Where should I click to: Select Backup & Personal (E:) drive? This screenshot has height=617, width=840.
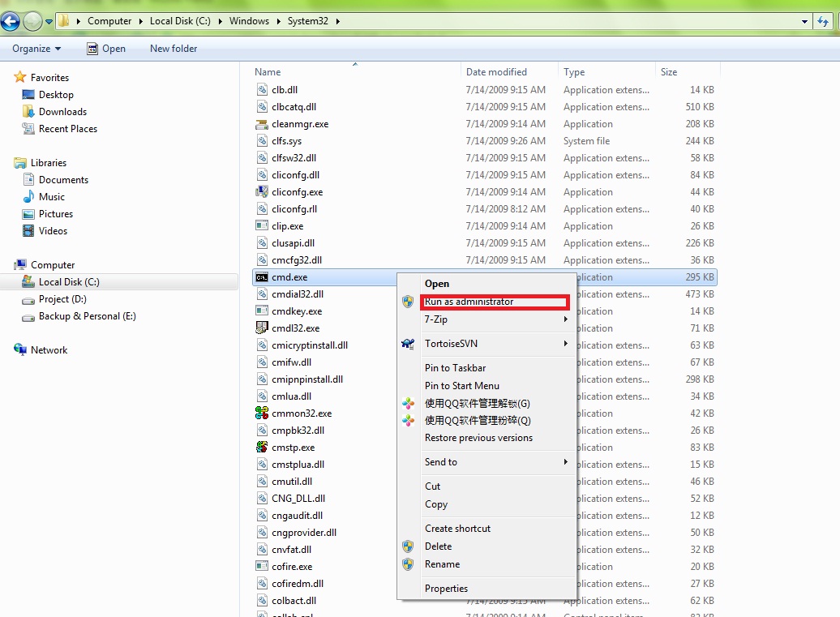[88, 316]
